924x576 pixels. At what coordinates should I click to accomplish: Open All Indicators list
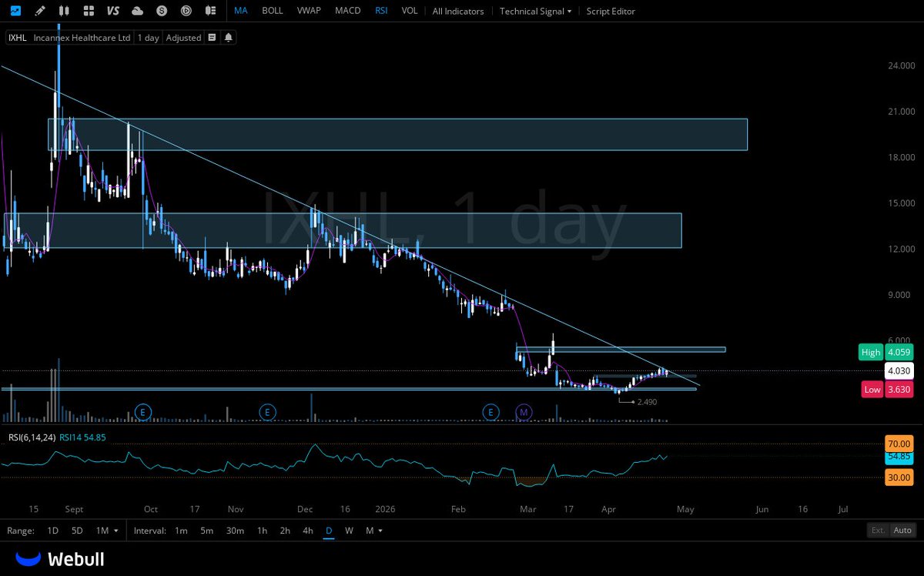click(458, 11)
